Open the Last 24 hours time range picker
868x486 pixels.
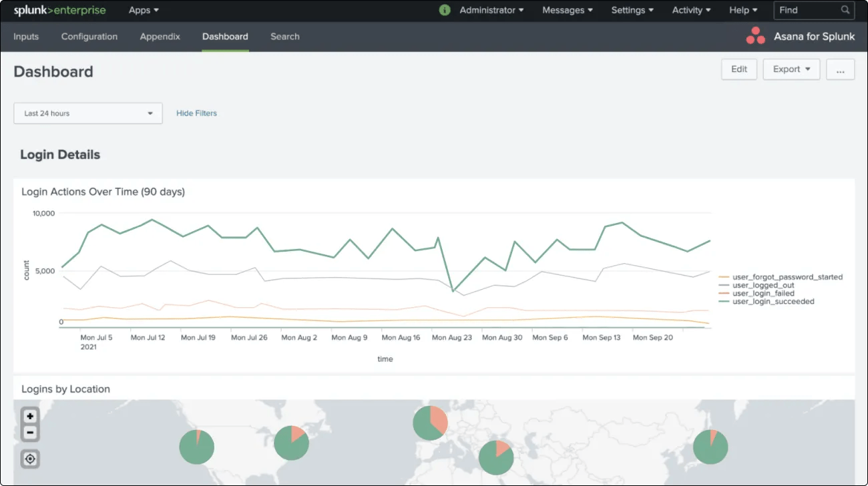pos(87,113)
